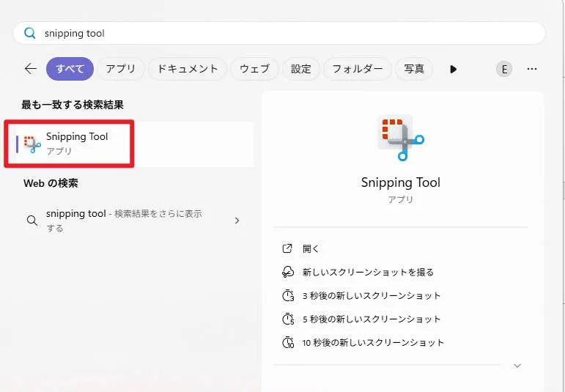Viewport: 565px width, 392px height.
Task: Open the E account avatar
Action: [504, 69]
